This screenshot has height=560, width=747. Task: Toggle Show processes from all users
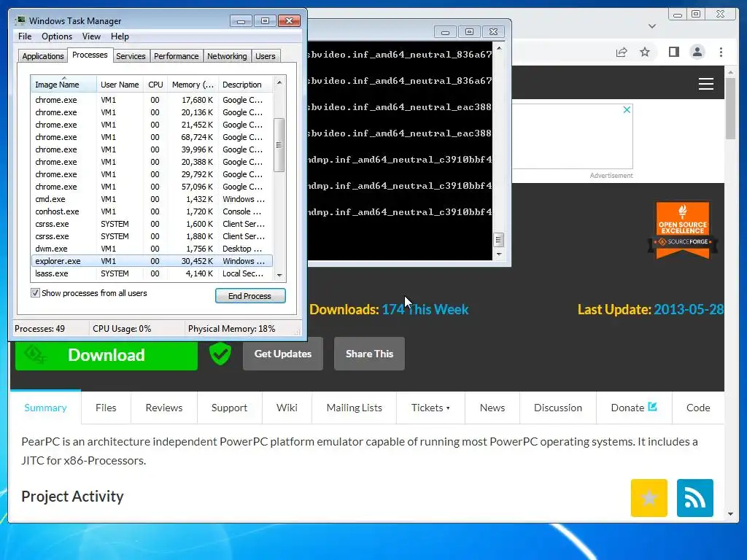pyautogui.click(x=35, y=293)
